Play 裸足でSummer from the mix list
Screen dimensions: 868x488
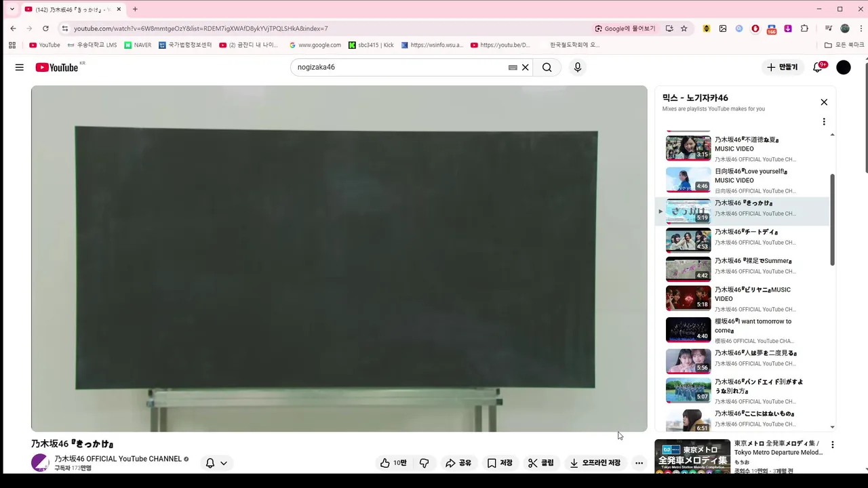coord(742,269)
